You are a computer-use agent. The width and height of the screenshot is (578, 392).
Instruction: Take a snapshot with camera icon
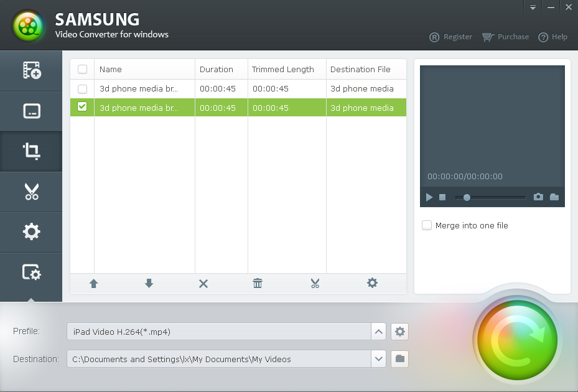coord(538,197)
